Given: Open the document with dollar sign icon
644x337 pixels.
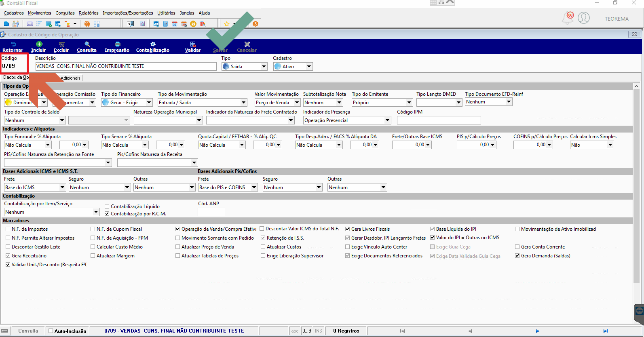Looking at the screenshot, I should coord(131,24).
